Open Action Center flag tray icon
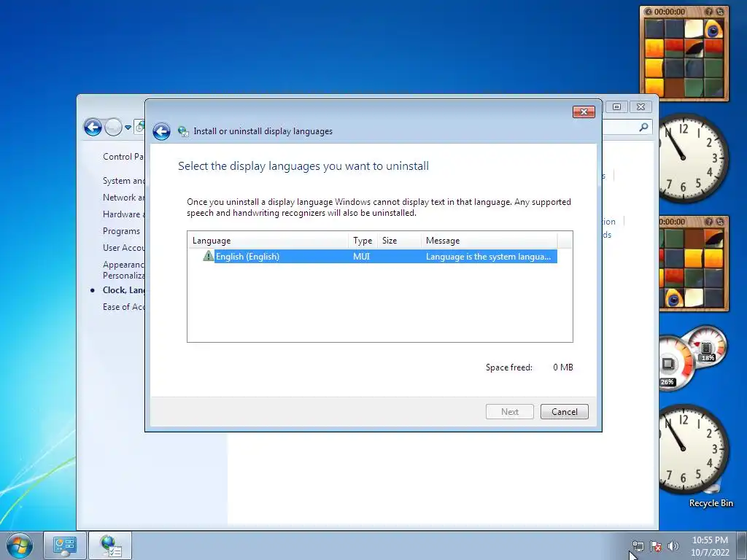The width and height of the screenshot is (747, 560). tap(656, 546)
